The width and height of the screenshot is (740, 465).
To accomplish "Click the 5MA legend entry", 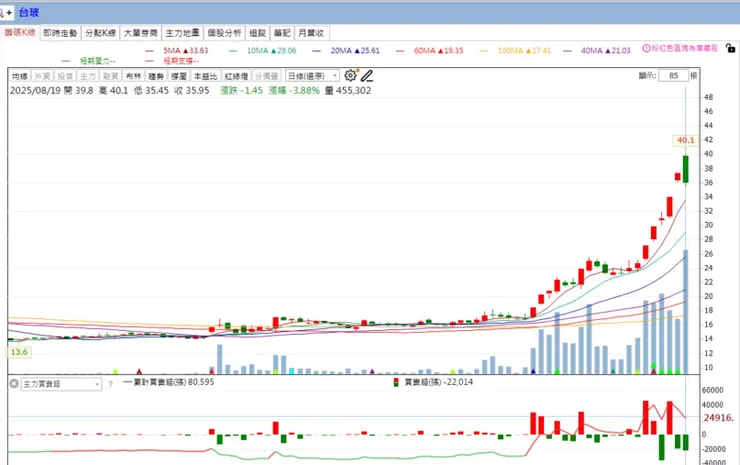I will click(177, 51).
